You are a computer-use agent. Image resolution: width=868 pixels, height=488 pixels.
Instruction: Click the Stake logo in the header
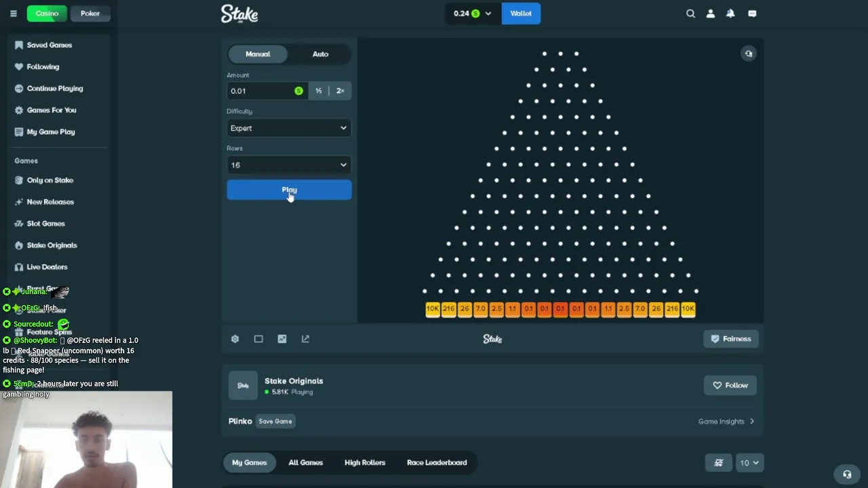(x=239, y=14)
